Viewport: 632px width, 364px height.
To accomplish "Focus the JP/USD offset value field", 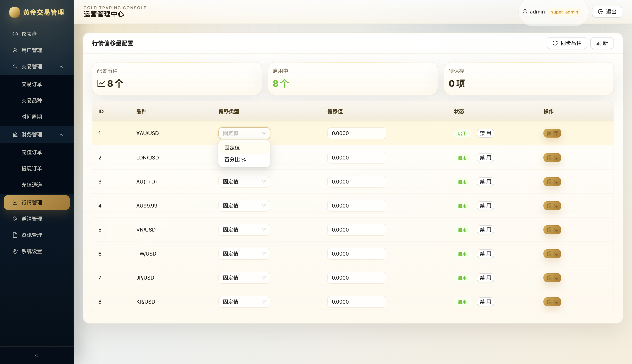I will pos(357,278).
